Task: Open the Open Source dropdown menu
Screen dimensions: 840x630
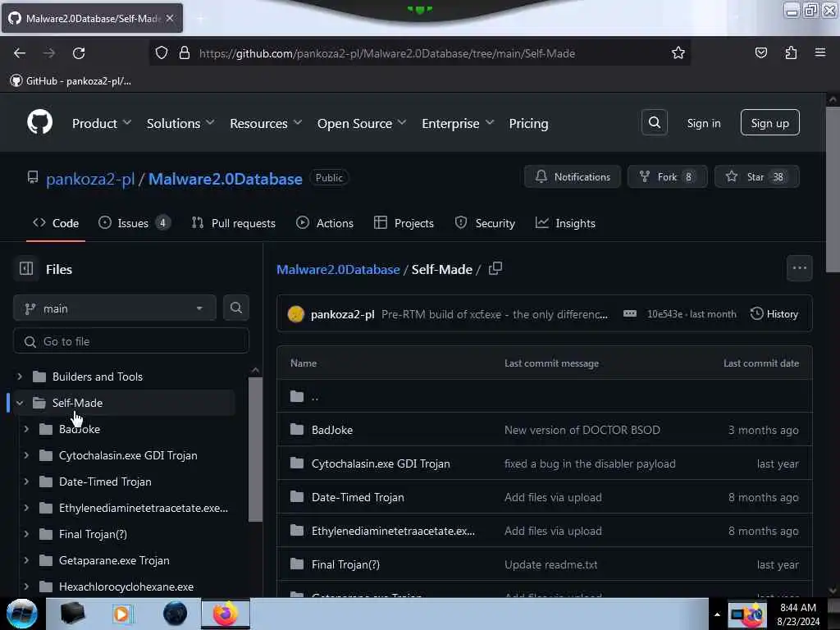Action: [362, 123]
